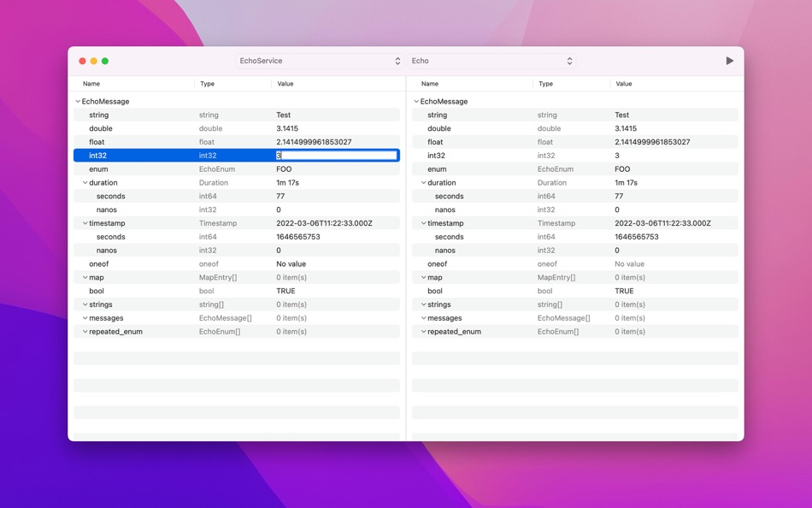Image resolution: width=812 pixels, height=508 pixels.
Task: Toggle repeated_enum chevron in left pane
Action: coord(85,331)
